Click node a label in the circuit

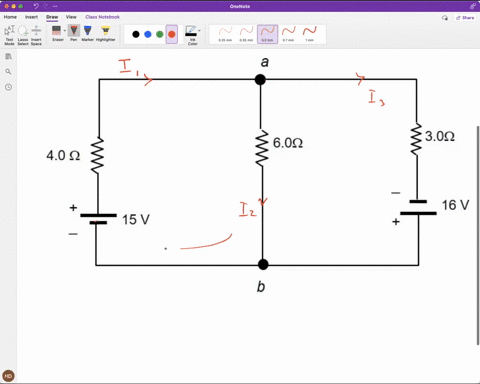pyautogui.click(x=265, y=62)
